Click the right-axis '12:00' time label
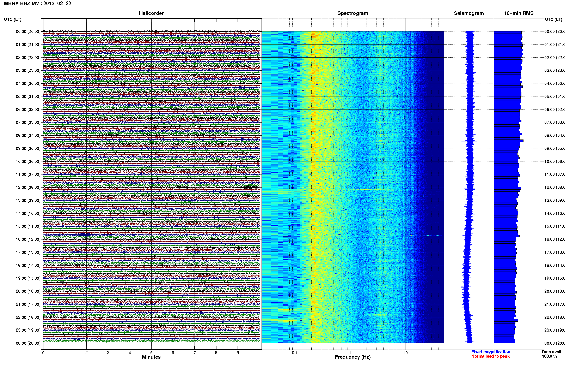Screen dimensions: 588x368 point(555,187)
